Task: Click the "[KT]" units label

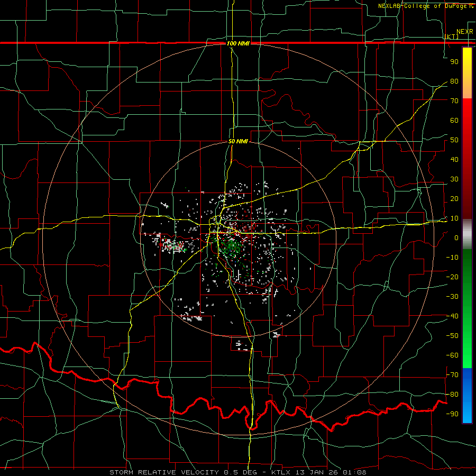Action: 451,37
